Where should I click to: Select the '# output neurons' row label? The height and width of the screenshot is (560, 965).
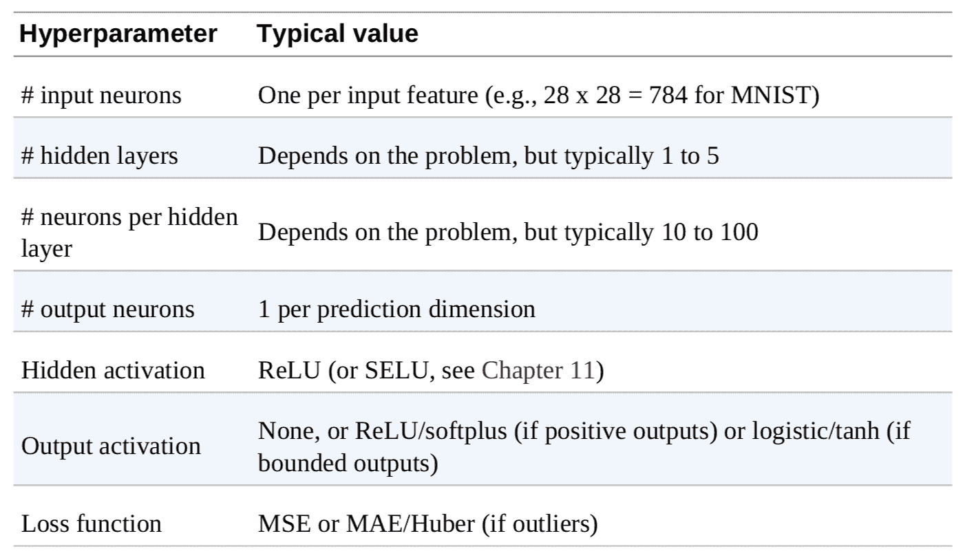coord(107,309)
